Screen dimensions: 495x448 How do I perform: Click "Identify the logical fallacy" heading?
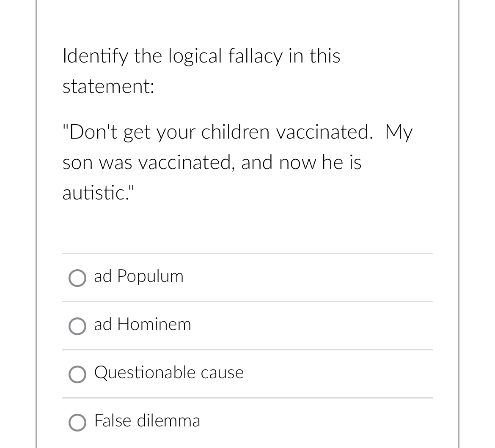[x=202, y=55]
